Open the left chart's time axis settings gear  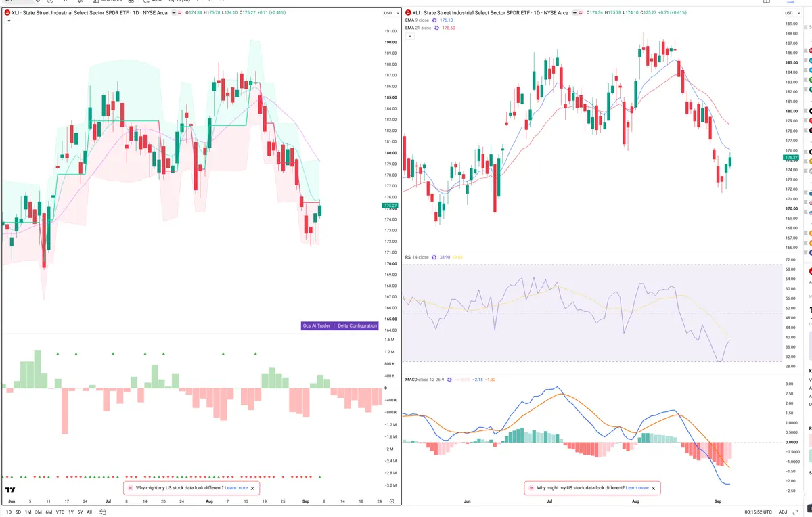tap(391, 501)
